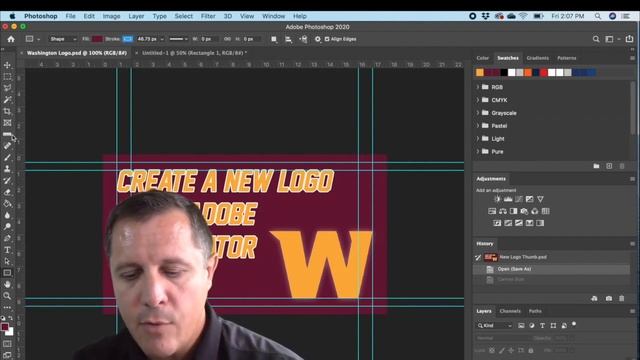Open the Shape mode dropdown
The image size is (640, 360).
point(63,39)
